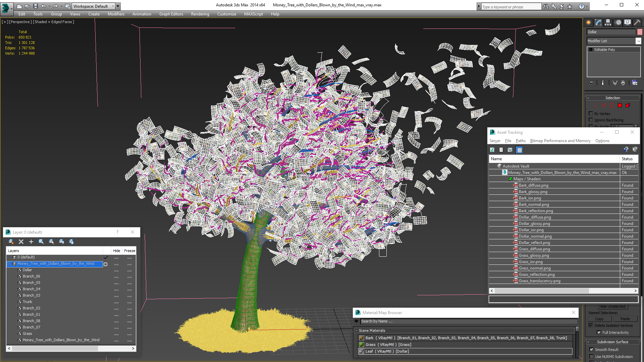
Task: Click the Material/Map Browser icon
Action: 357,312
